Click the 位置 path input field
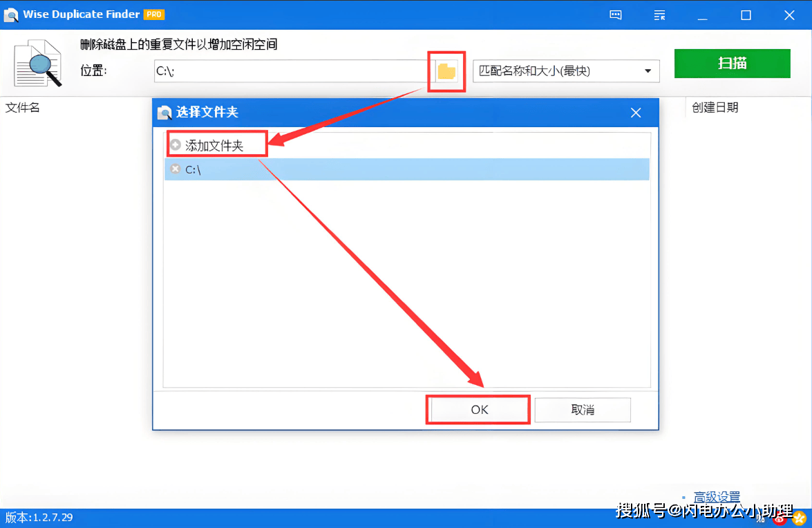 [x=291, y=71]
